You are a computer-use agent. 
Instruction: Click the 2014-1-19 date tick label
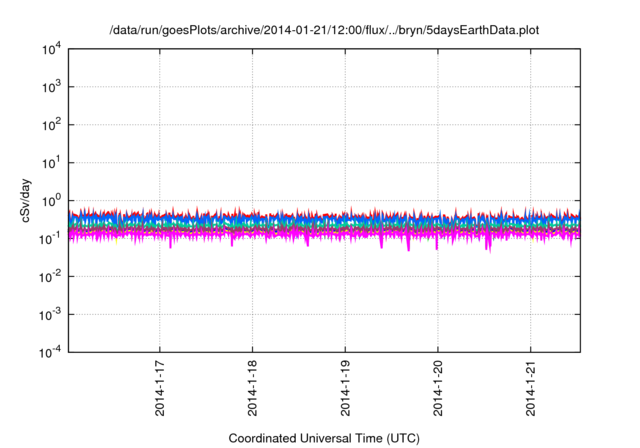click(345, 388)
